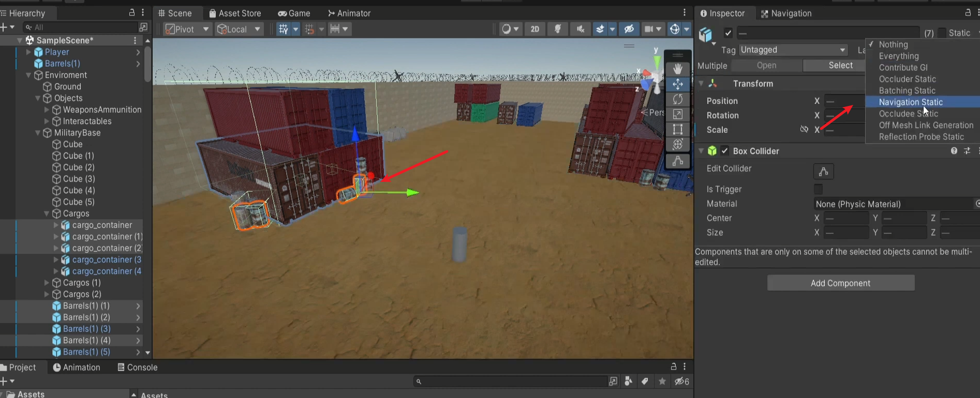Toggle the Is Trigger checkbox

coord(818,189)
